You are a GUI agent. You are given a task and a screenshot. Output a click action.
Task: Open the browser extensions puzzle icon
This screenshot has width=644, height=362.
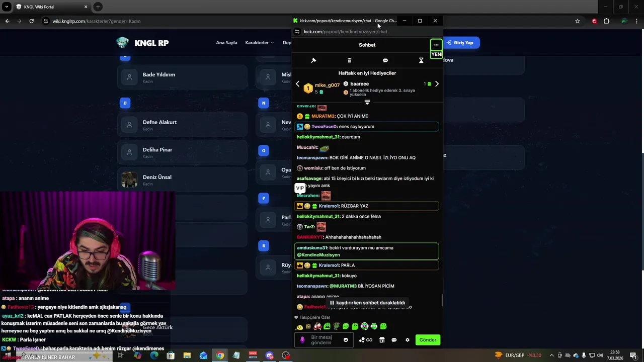pyautogui.click(x=606, y=21)
